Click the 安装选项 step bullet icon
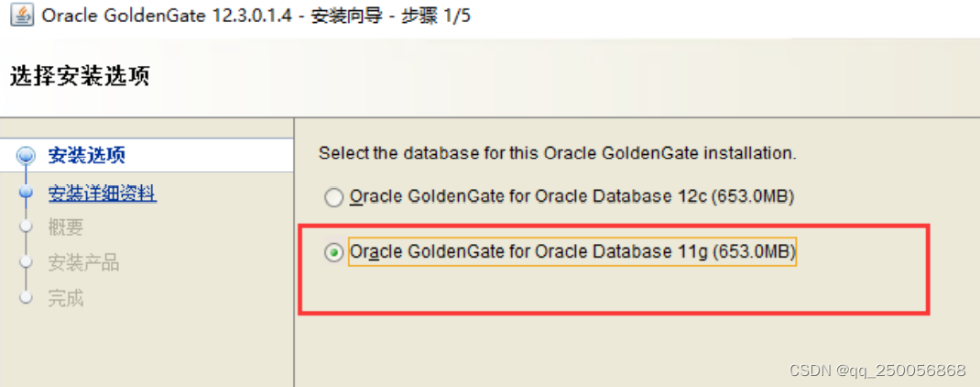The image size is (980, 387). 27,156
